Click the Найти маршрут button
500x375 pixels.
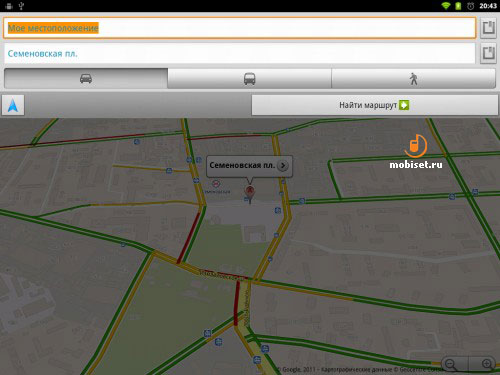[x=375, y=105]
